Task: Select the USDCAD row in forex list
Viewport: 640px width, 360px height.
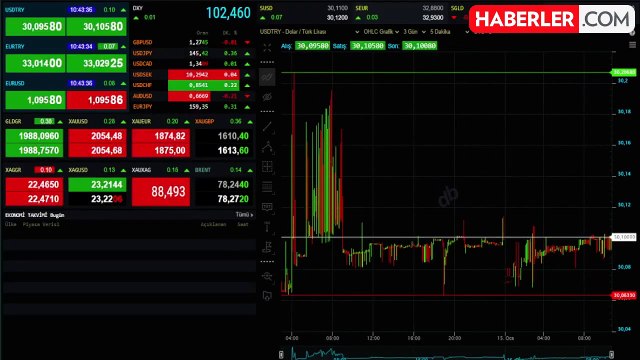Action: click(192, 64)
